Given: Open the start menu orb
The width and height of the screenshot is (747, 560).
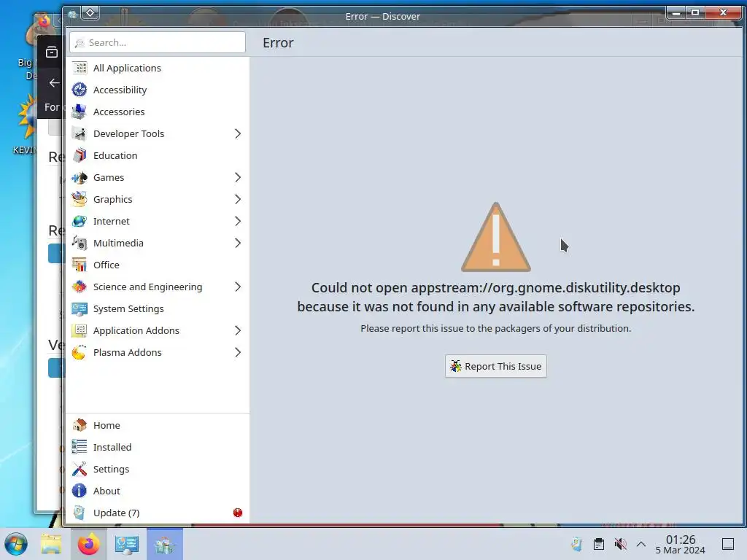Looking at the screenshot, I should coord(16,544).
